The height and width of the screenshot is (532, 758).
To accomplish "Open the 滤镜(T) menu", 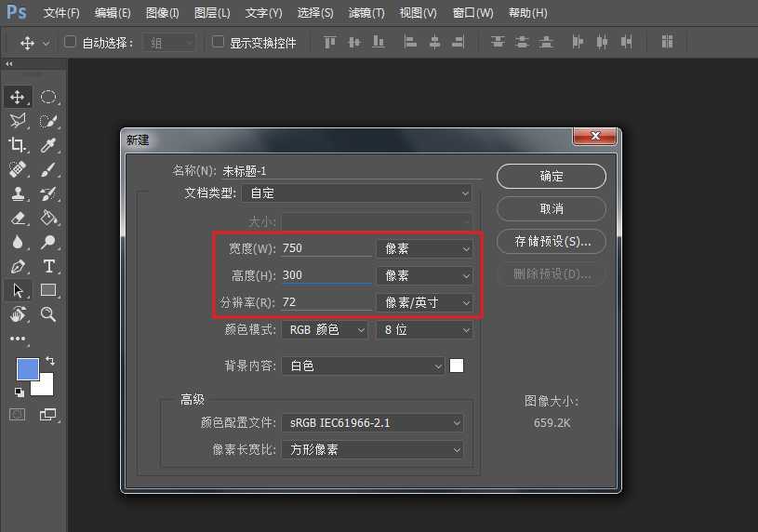I will pos(366,13).
